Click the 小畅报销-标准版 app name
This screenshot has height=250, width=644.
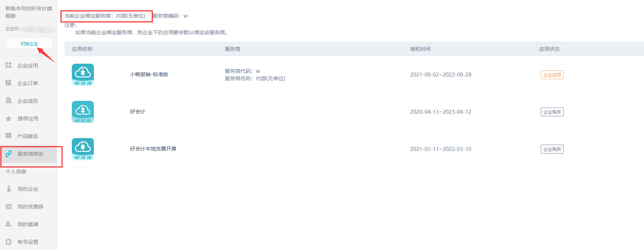(149, 74)
